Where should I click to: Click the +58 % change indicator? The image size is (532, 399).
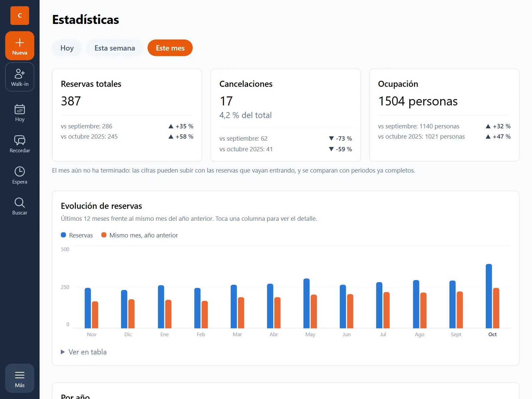click(181, 137)
